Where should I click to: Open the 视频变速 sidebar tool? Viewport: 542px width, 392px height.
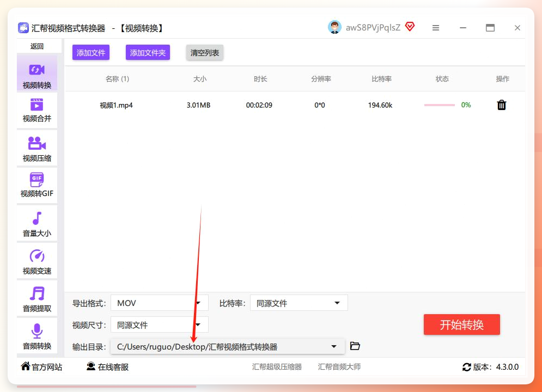[x=37, y=261]
